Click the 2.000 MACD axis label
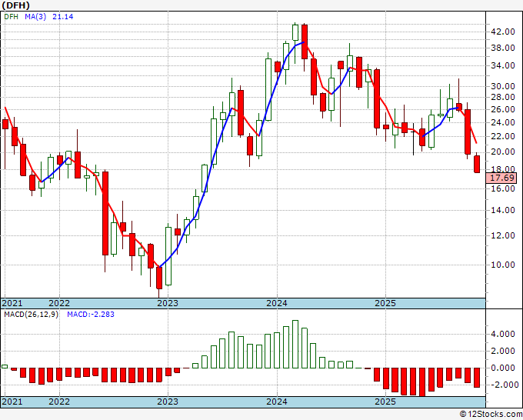This screenshot has width=523, height=420. (x=503, y=351)
